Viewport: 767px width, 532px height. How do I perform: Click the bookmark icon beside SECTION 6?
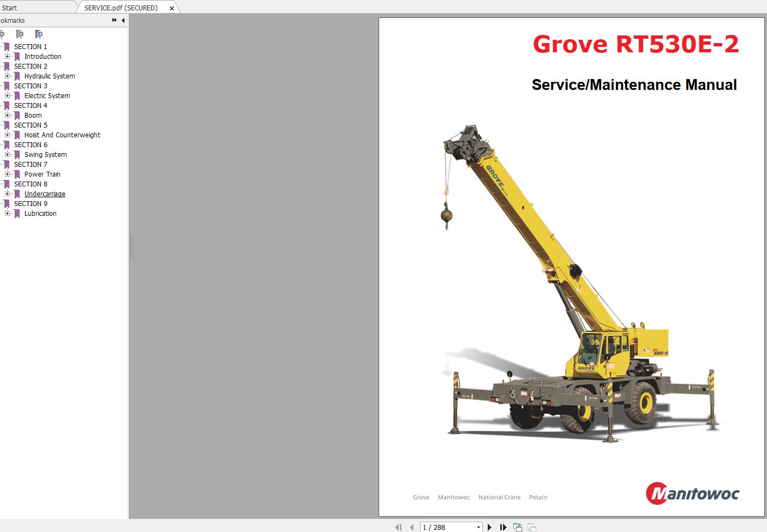coord(7,145)
